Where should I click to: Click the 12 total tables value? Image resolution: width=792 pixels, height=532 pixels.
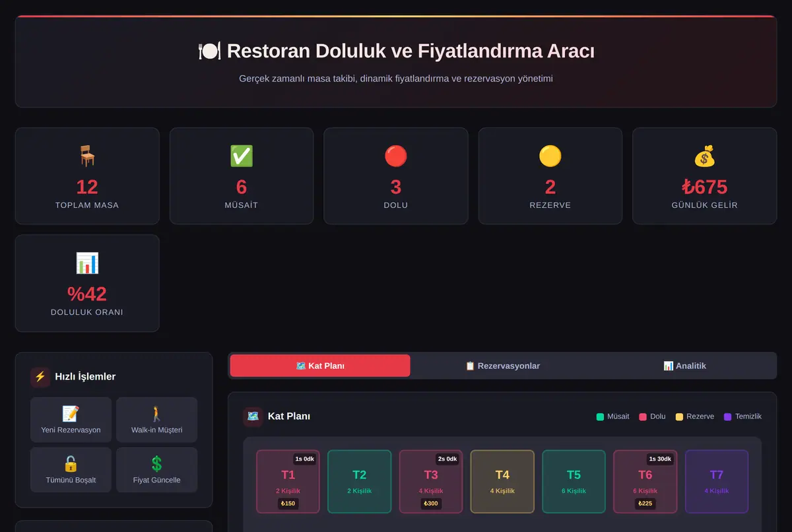coord(87,187)
